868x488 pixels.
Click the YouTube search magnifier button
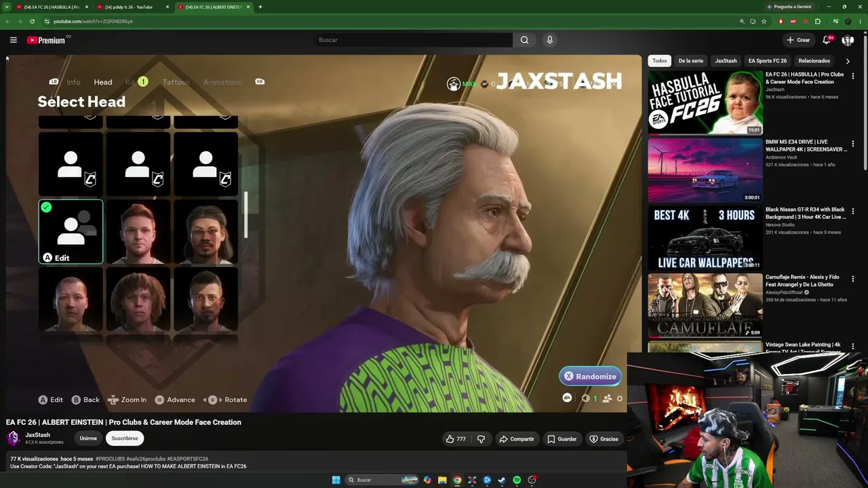[x=524, y=40]
